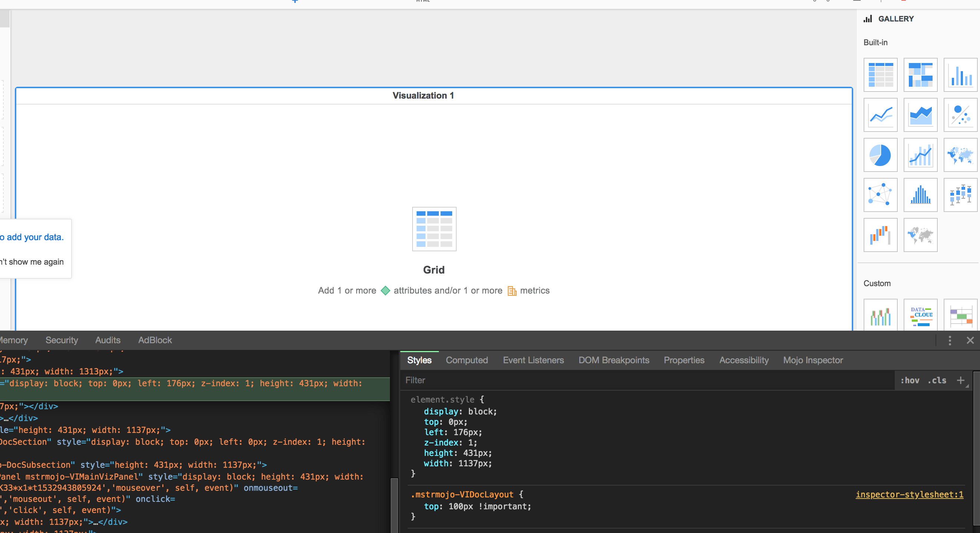Choose the Waterfall chart visualization

[880, 235]
